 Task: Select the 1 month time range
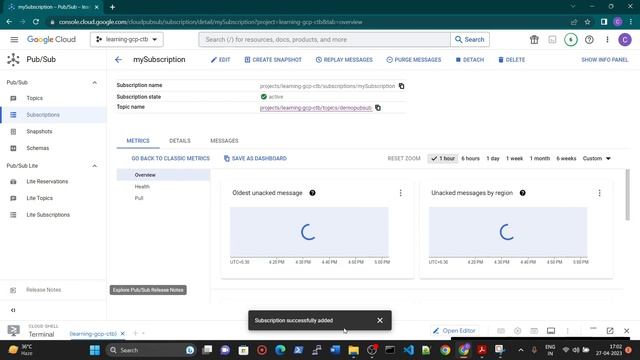(540, 158)
